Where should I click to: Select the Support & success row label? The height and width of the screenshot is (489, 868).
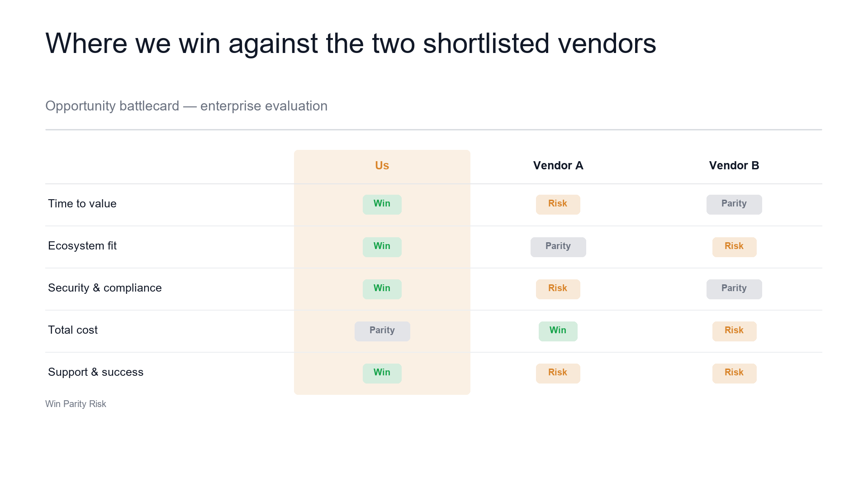click(96, 372)
